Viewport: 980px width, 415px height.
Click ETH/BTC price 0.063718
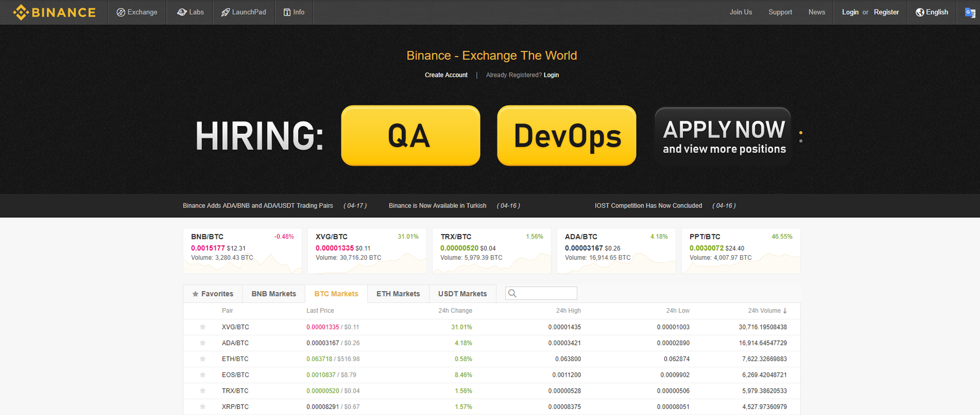coord(319,359)
